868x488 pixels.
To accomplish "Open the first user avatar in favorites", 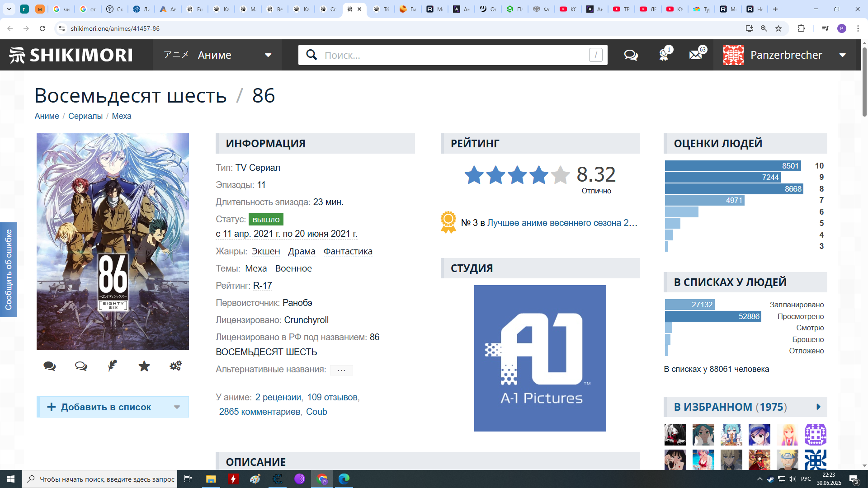I will coord(675,435).
